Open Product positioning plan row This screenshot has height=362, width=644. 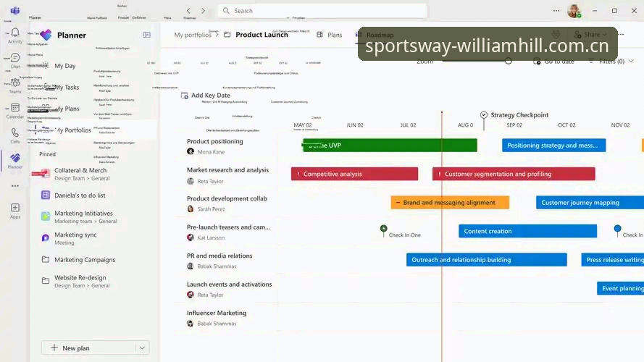(215, 142)
